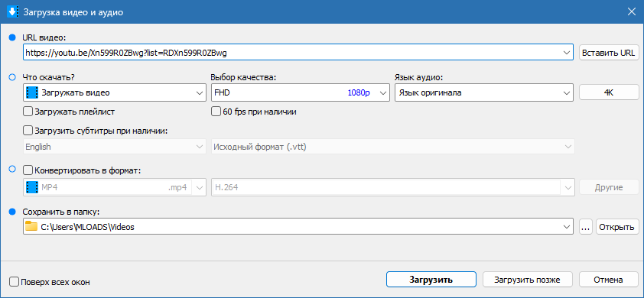
Task: Enable 'Загружать плейлист' checkbox
Action: (28, 112)
